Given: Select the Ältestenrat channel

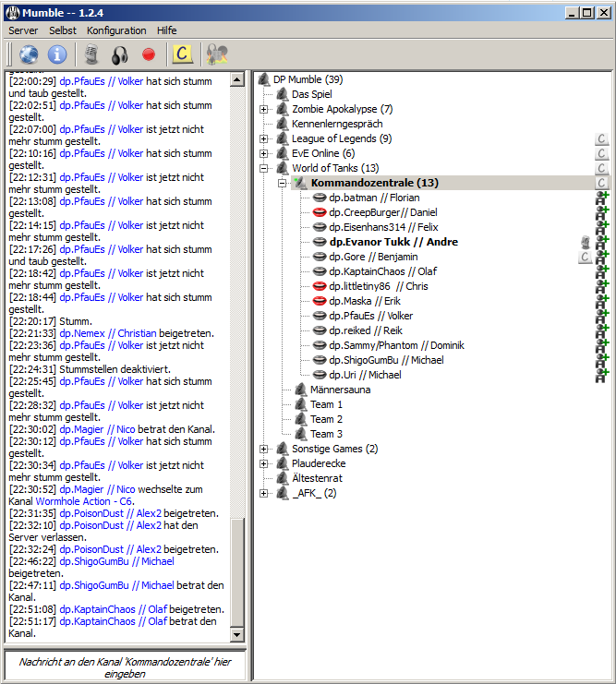Looking at the screenshot, I should [317, 478].
